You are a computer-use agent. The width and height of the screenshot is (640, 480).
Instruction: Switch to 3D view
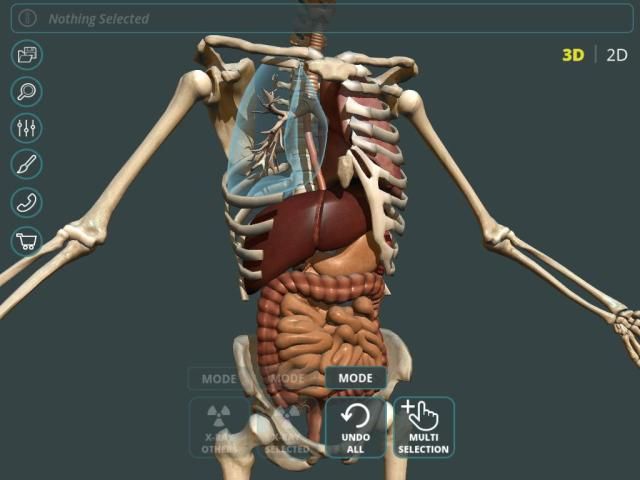click(572, 55)
